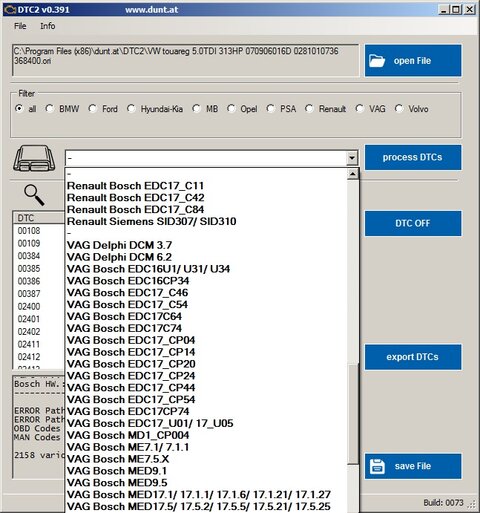The width and height of the screenshot is (480, 513).
Task: Select the Ford filter radio button
Action: point(92,109)
